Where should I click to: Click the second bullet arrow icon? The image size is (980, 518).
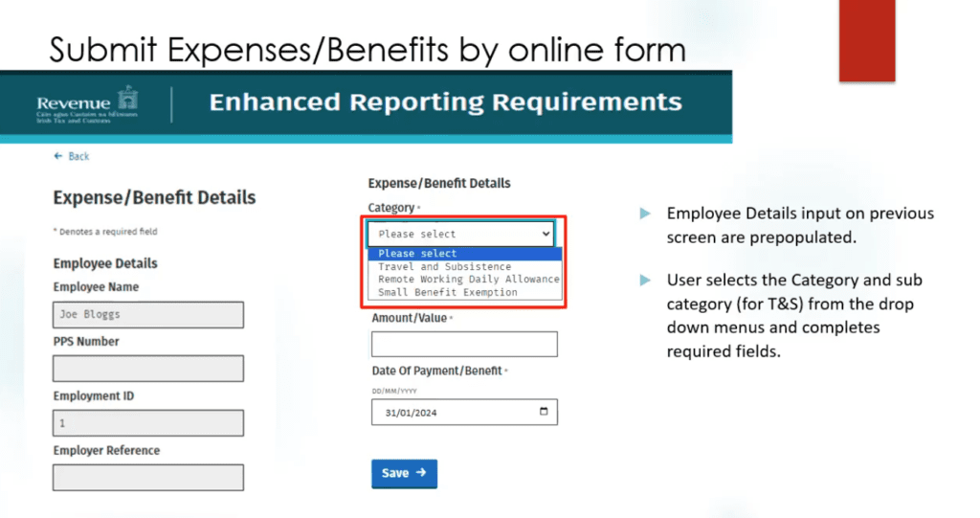tap(645, 281)
